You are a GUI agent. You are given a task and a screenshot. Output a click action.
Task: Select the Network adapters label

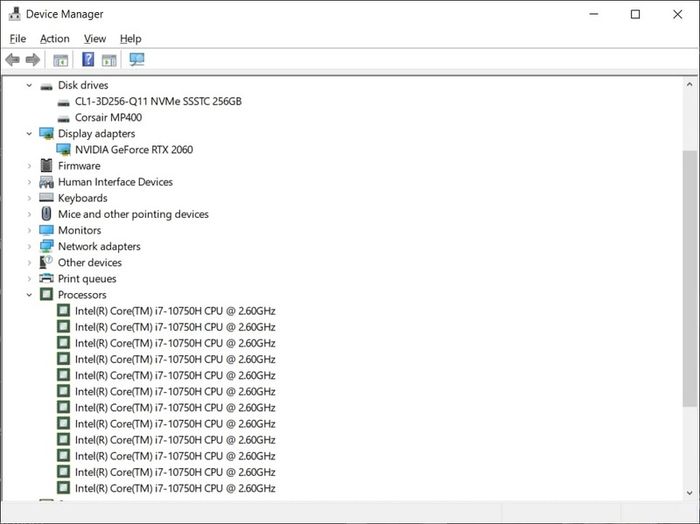click(99, 246)
